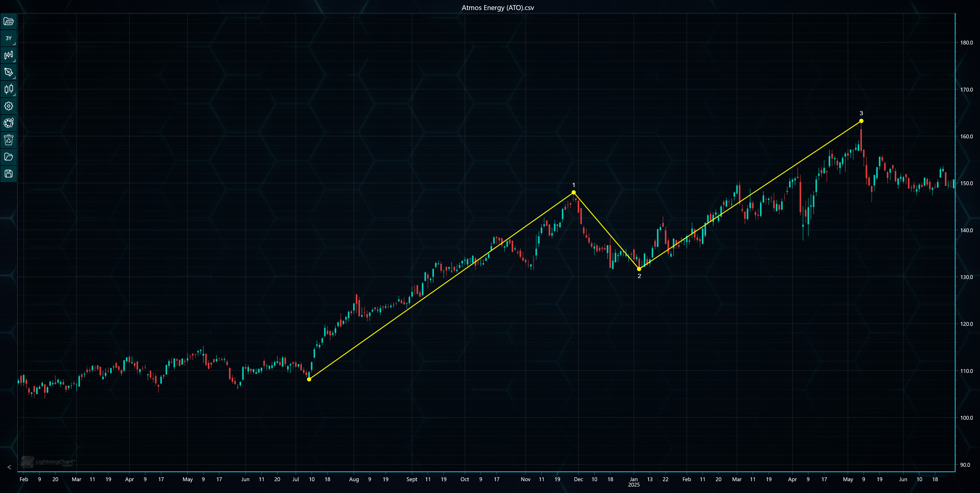
Task: Open CSV file icon in sidebar
Action: [x=8, y=22]
